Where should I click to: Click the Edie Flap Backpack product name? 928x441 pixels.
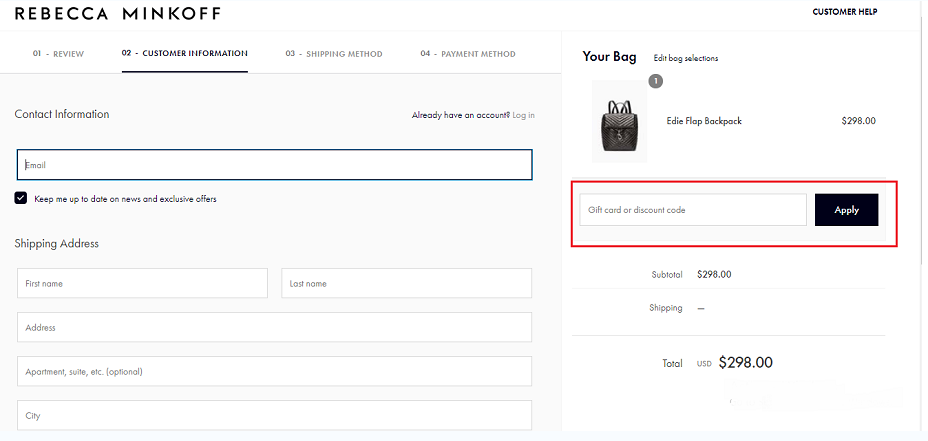click(704, 121)
